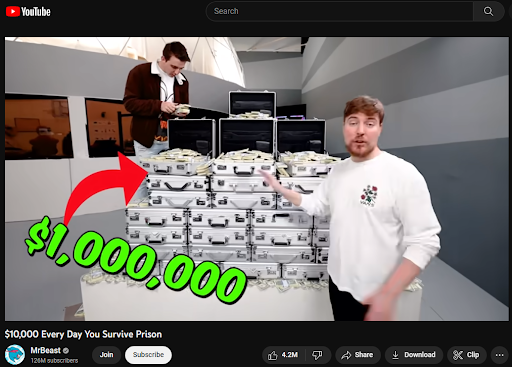Focus the Search text field
Screen dimensions: 512x367
[x=339, y=11]
